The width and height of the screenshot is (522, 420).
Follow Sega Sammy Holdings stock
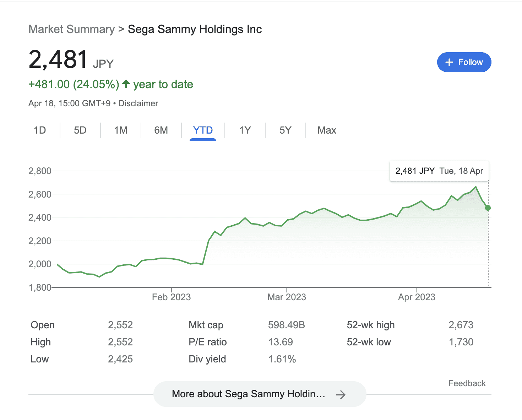click(464, 62)
